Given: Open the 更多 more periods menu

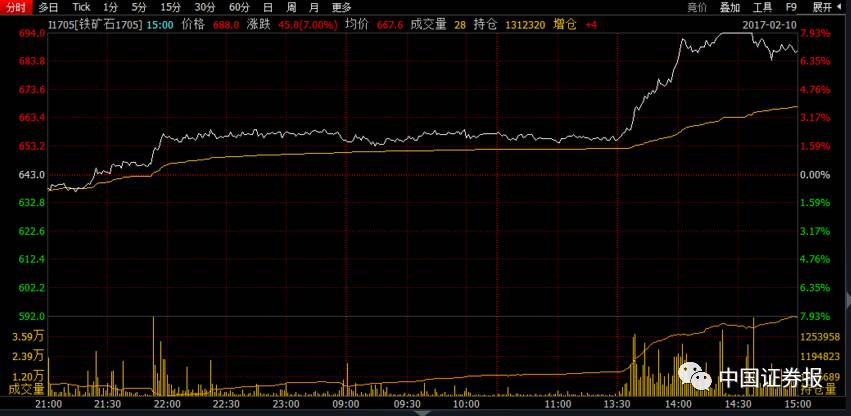Looking at the screenshot, I should pos(342,7).
